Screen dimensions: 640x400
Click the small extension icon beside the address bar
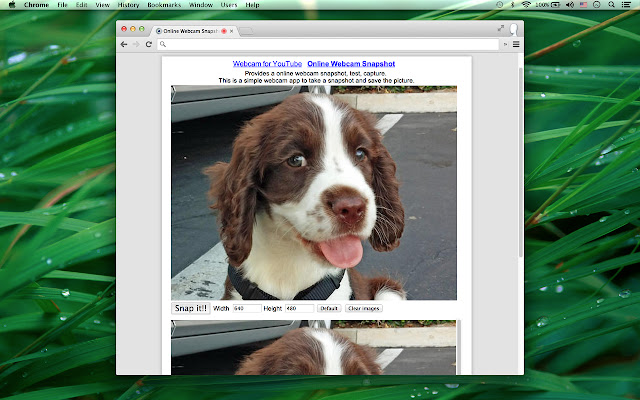point(505,44)
